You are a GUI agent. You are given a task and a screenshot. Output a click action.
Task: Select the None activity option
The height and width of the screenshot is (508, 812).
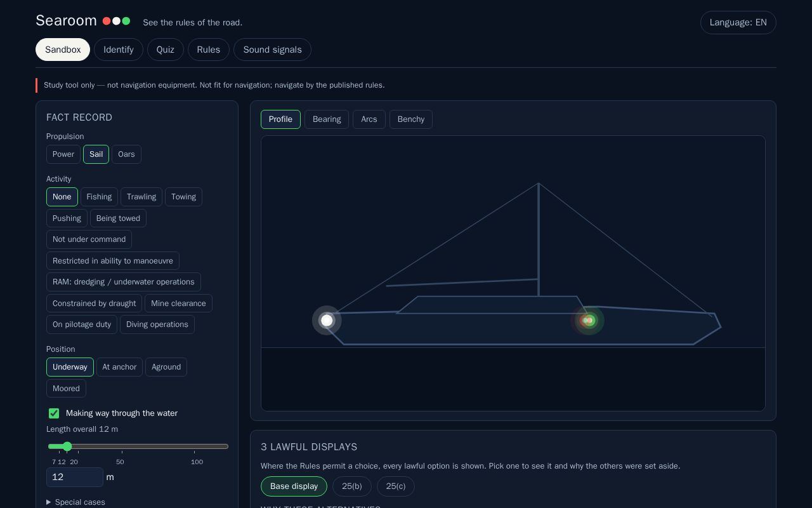click(62, 197)
